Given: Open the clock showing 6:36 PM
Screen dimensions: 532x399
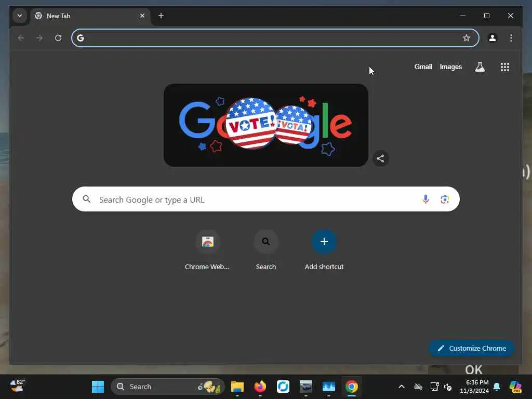Looking at the screenshot, I should click(474, 387).
